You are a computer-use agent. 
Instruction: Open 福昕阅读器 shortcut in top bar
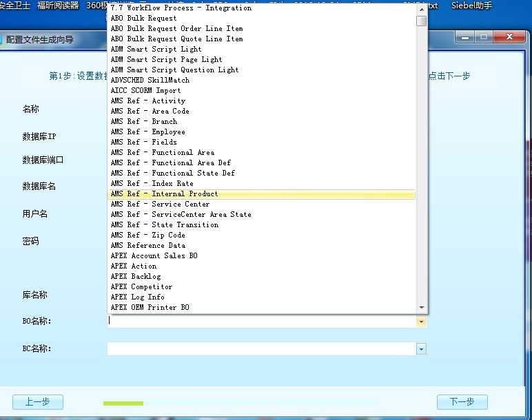pyautogui.click(x=58, y=6)
